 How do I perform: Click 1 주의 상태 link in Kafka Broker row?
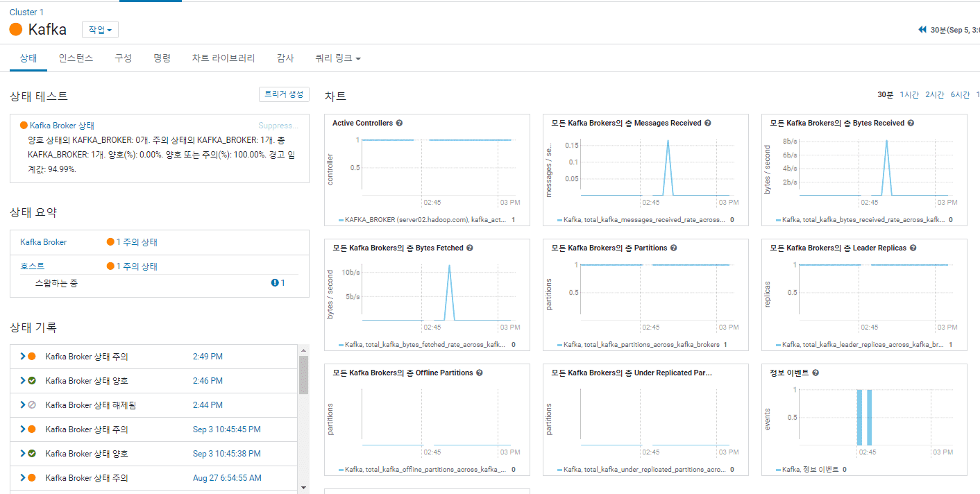click(137, 242)
